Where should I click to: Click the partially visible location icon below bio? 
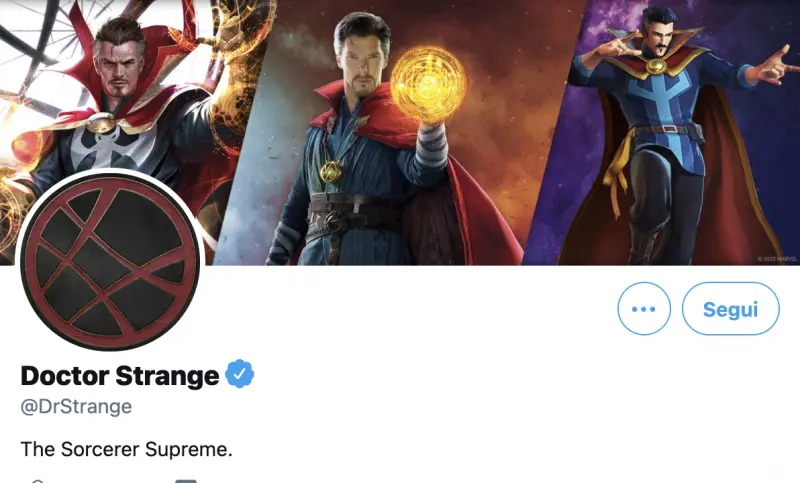[x=38, y=481]
